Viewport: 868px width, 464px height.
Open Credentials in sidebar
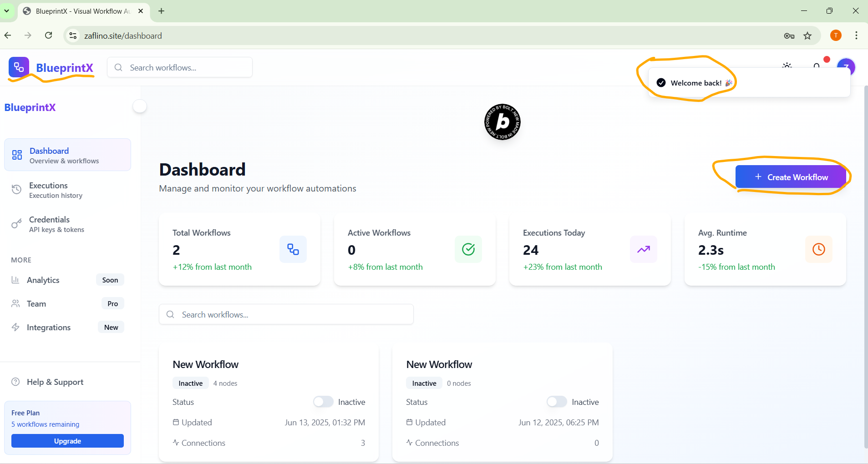67,224
